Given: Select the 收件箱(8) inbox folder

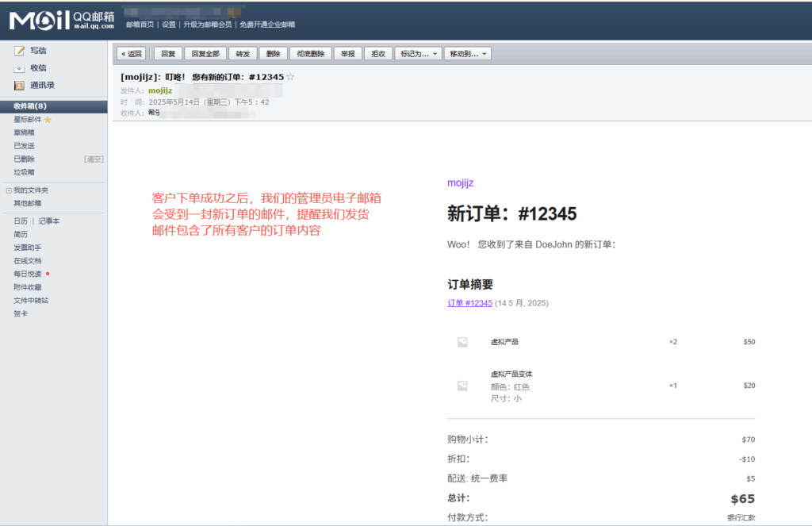Looking at the screenshot, I should 29,106.
